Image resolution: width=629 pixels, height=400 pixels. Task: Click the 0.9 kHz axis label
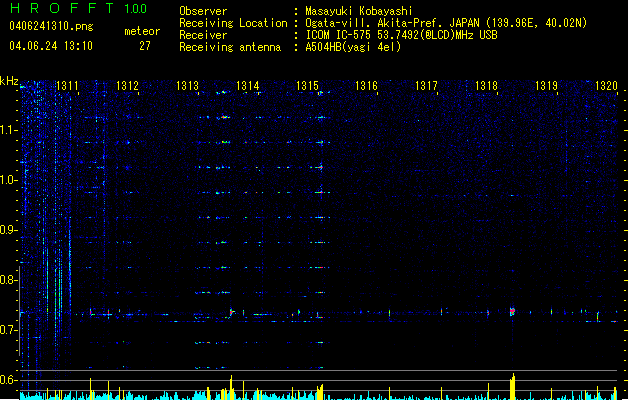pos(8,230)
